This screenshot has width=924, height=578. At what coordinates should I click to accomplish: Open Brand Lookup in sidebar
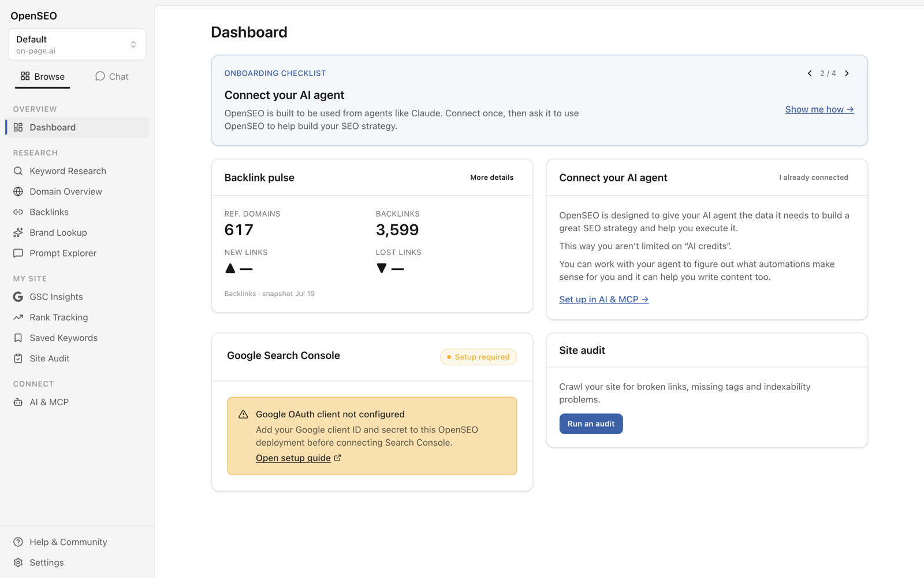click(x=77, y=232)
